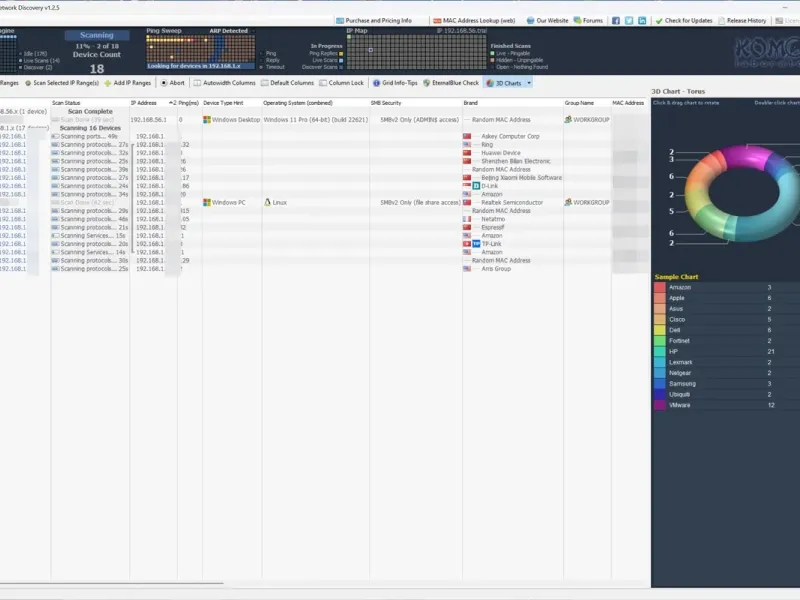Click Add IP Ranges plus icon
Image resolution: width=800 pixels, height=600 pixels.
click(x=108, y=83)
